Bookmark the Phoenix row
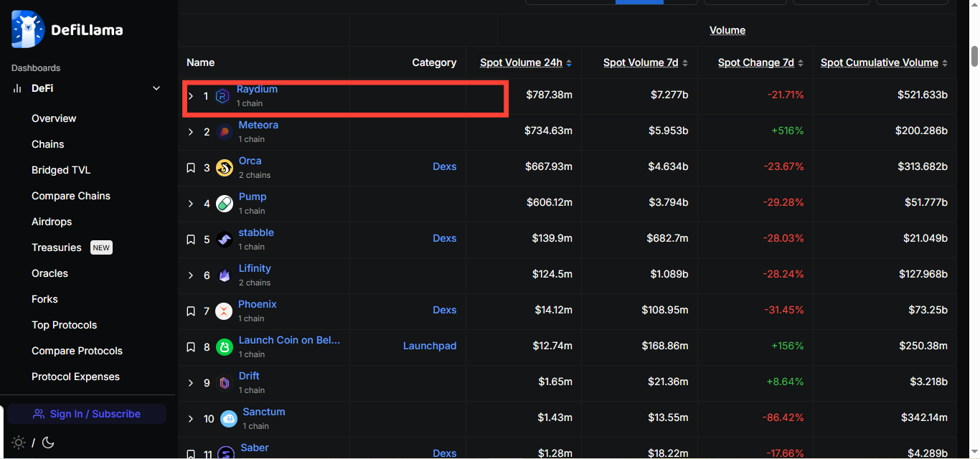 (x=191, y=311)
